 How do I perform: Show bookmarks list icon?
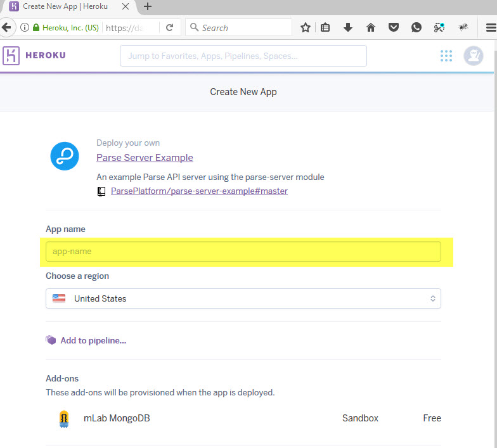tap(325, 28)
